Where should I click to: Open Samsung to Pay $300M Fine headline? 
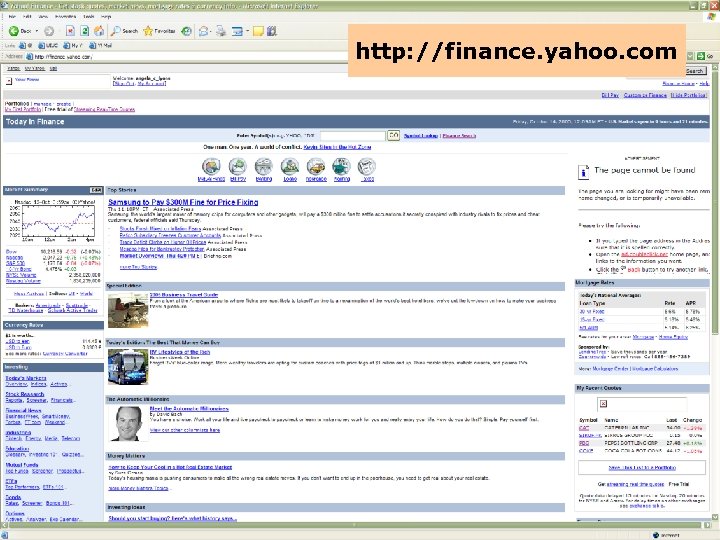click(x=183, y=202)
